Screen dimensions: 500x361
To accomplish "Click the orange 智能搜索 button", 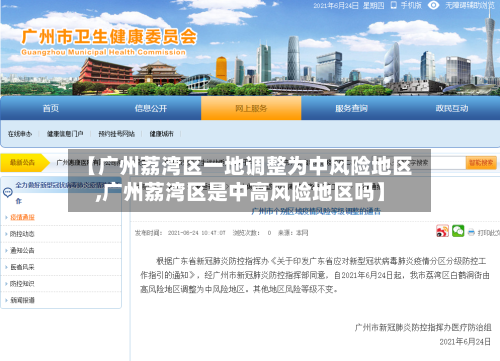I will pos(481,163).
